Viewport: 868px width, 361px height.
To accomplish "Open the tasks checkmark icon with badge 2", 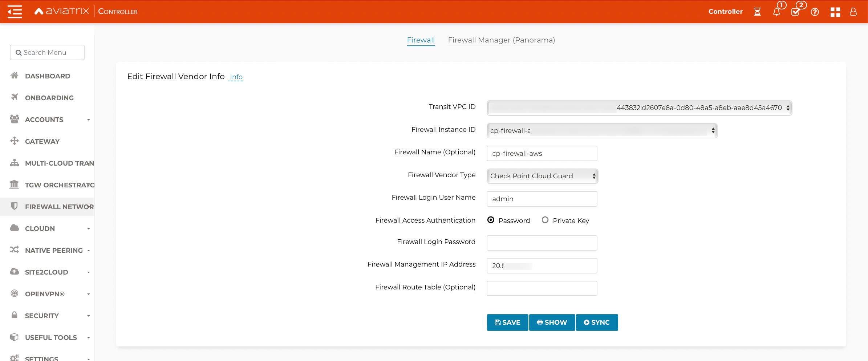I will [x=796, y=12].
